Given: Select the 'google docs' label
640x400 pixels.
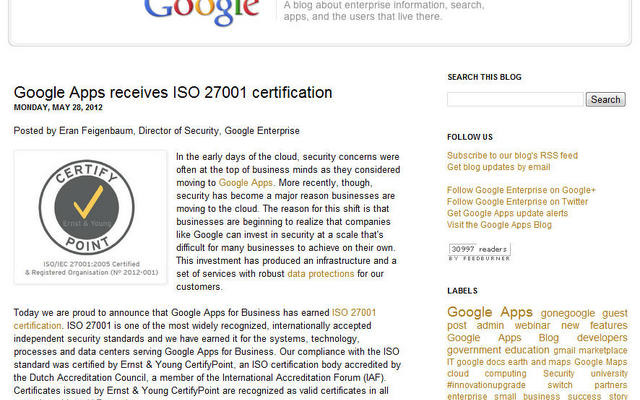Looking at the screenshot, I should tap(480, 362).
